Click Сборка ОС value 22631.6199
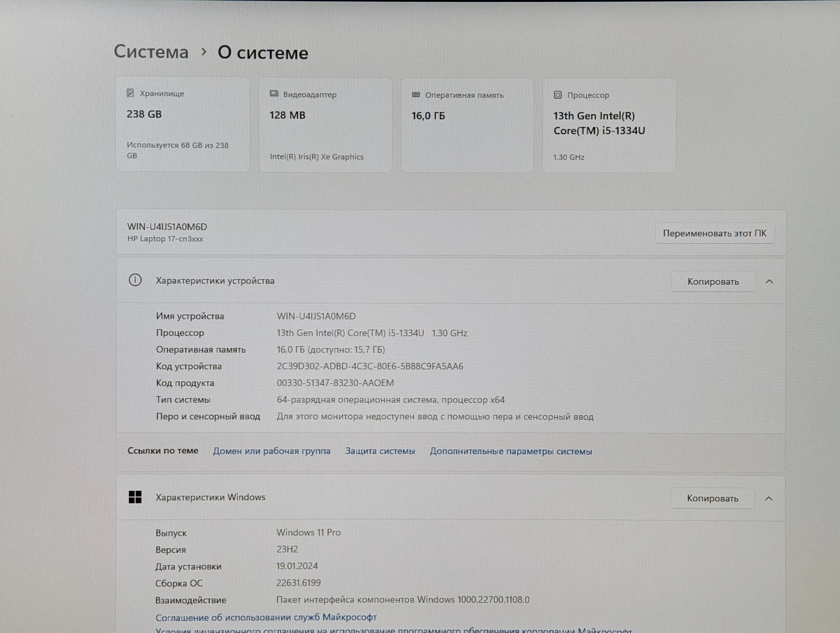This screenshot has width=840, height=633. pos(299,583)
